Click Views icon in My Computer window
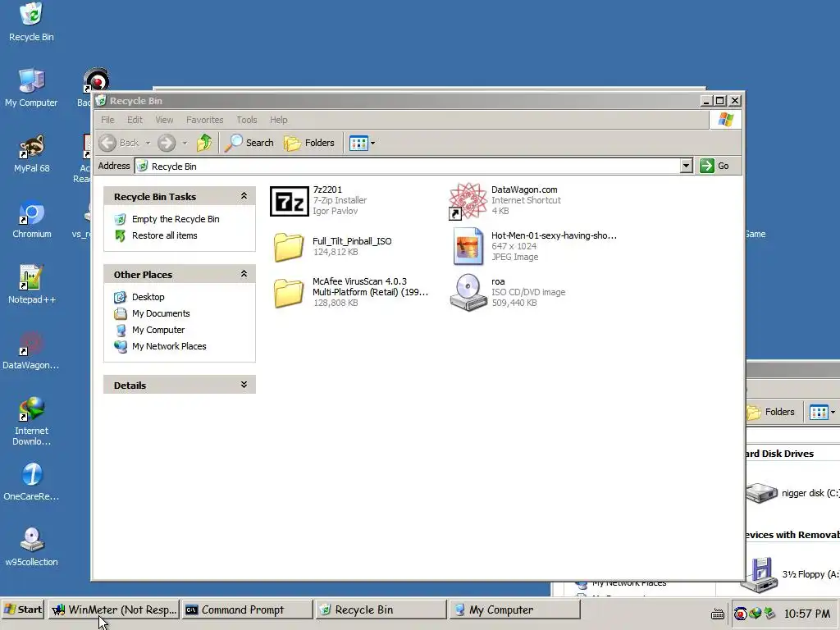 pyautogui.click(x=819, y=413)
